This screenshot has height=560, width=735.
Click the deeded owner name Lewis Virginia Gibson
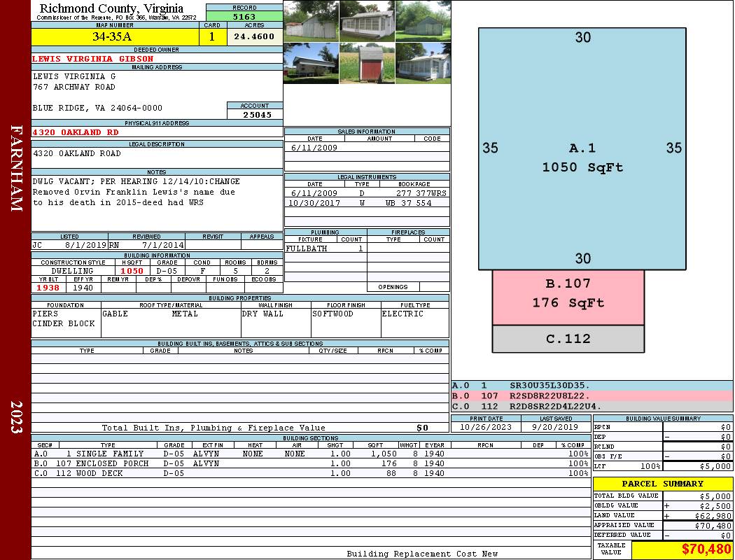(83, 59)
